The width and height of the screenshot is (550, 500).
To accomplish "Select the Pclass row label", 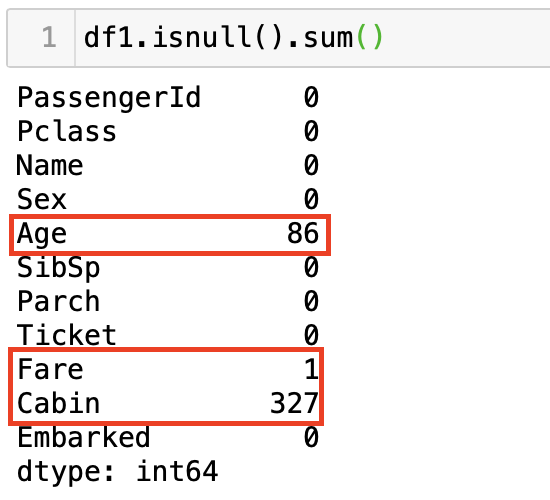I will (67, 131).
